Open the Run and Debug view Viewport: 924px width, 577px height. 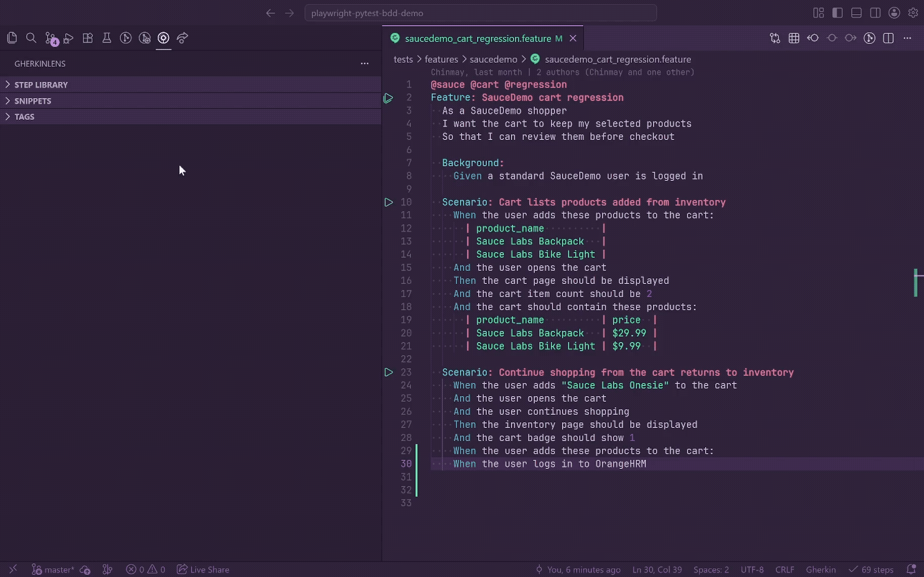click(x=69, y=38)
